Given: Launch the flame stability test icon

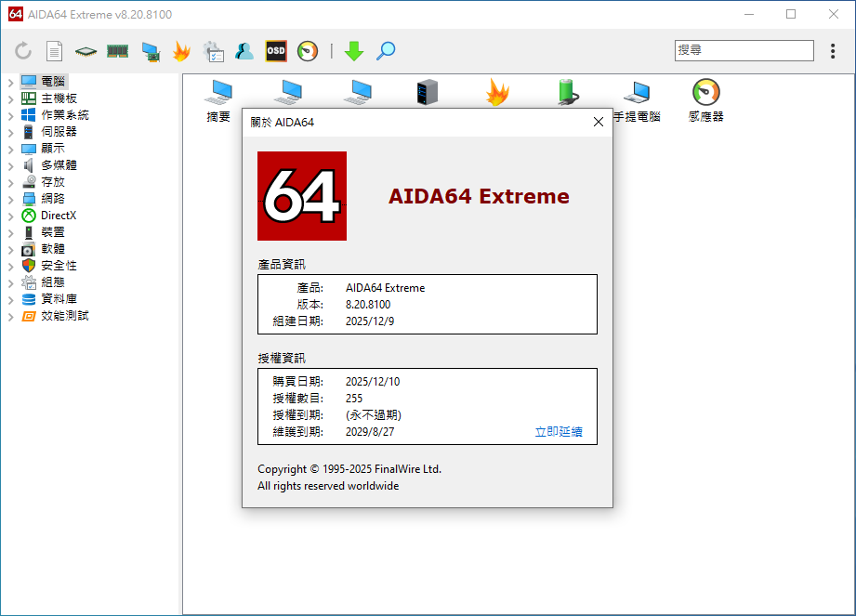Looking at the screenshot, I should coord(181,51).
